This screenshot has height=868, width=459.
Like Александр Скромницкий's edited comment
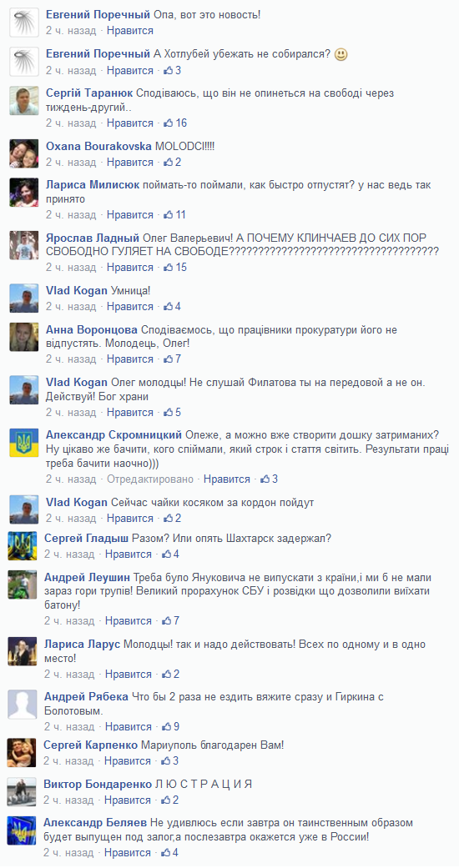click(226, 479)
